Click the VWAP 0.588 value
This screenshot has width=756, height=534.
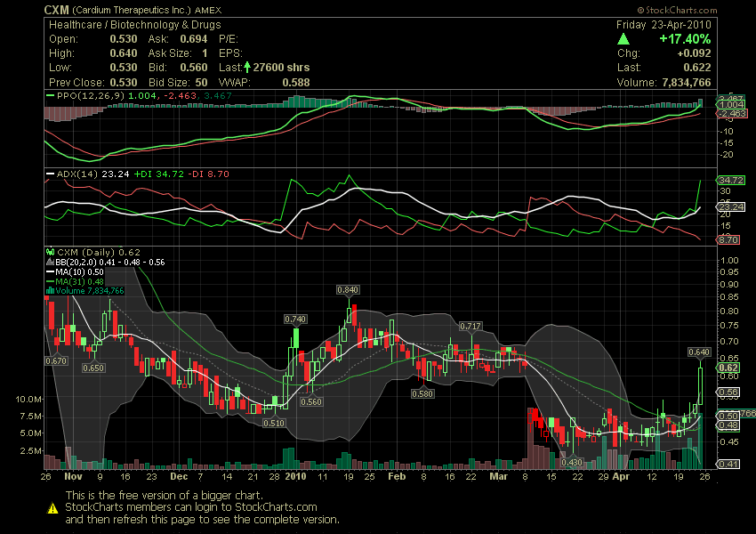296,83
